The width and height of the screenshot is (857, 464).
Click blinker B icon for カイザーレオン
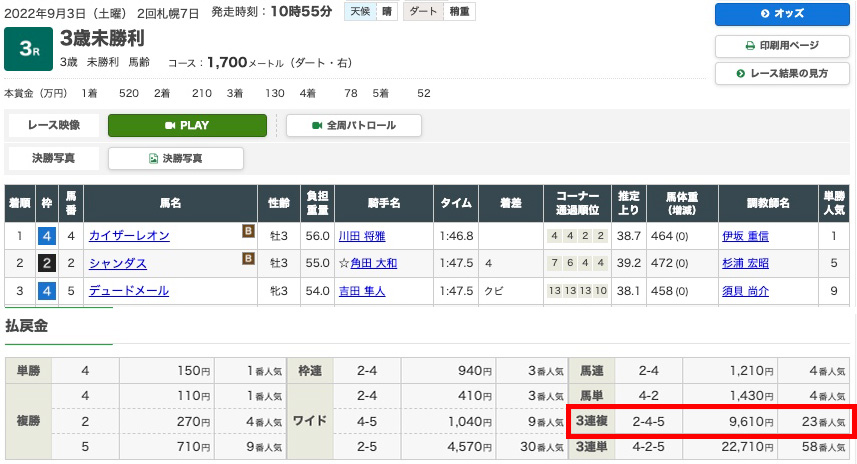(x=248, y=231)
